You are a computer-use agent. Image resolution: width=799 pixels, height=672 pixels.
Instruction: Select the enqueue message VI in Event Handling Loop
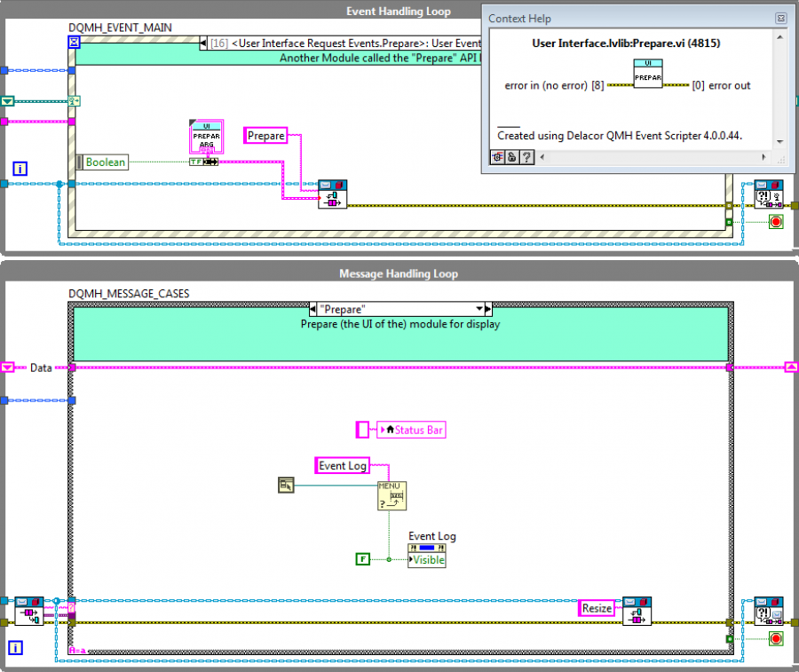[x=332, y=194]
